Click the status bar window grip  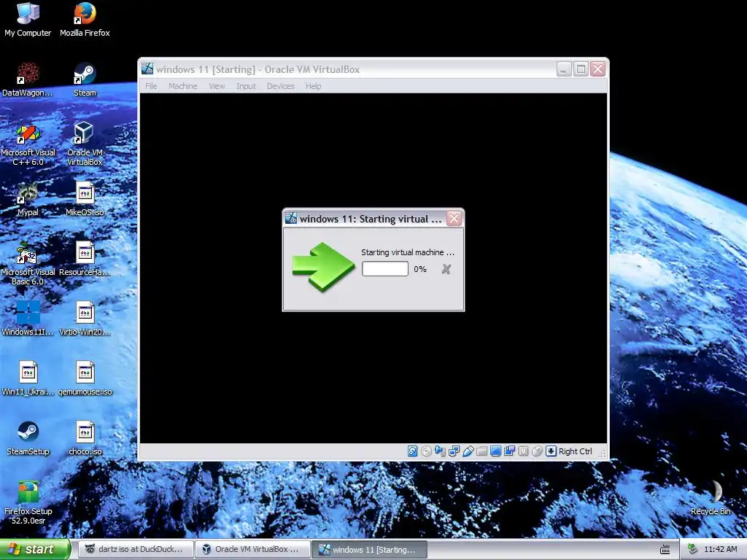(602, 453)
